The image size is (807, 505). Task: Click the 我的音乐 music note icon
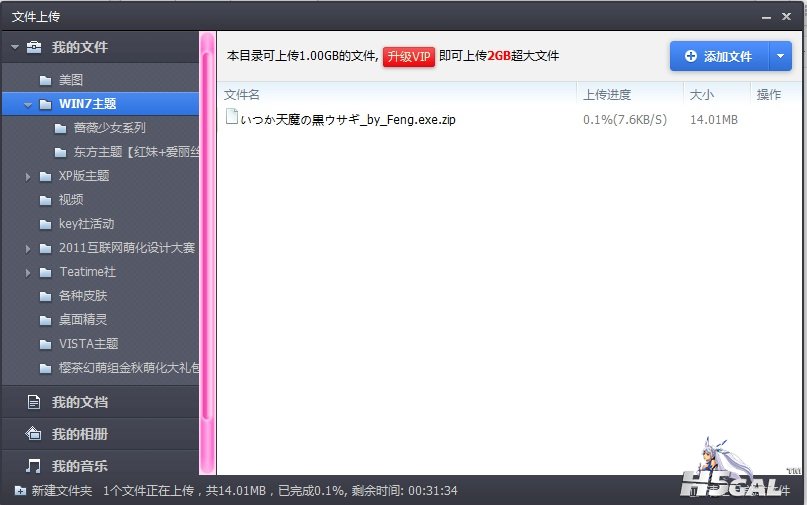(x=33, y=466)
